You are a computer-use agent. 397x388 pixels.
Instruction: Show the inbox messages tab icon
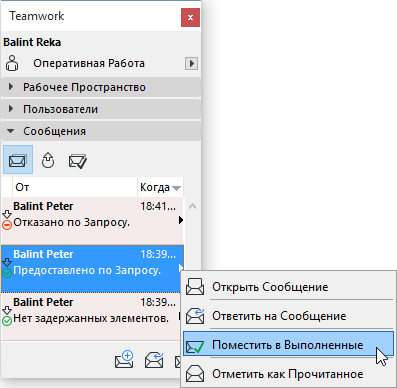[18, 160]
